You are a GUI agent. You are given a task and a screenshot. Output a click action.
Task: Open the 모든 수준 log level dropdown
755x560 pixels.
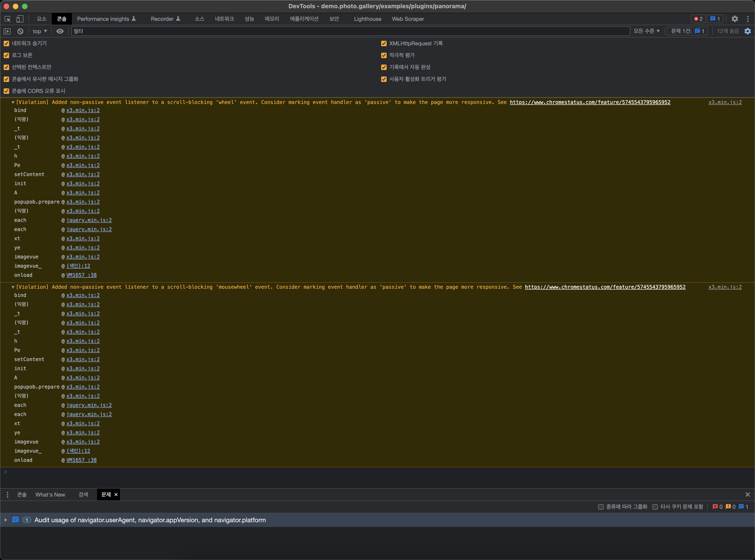coord(646,31)
